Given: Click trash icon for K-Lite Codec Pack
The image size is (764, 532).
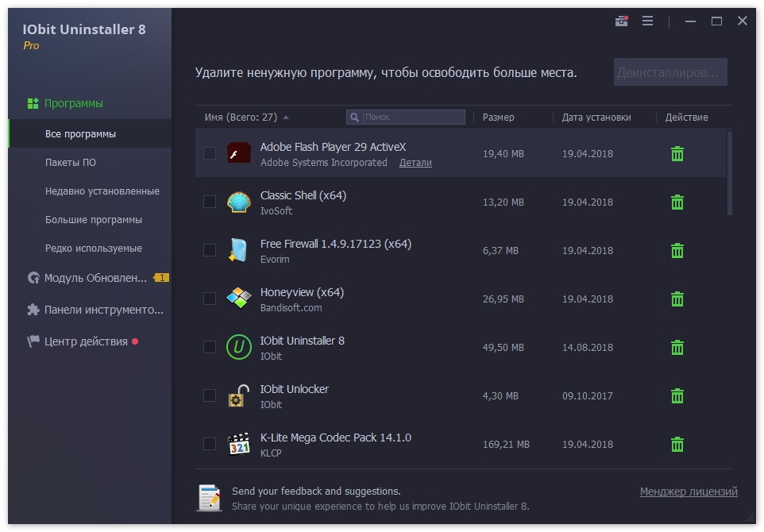Looking at the screenshot, I should pyautogui.click(x=677, y=444).
